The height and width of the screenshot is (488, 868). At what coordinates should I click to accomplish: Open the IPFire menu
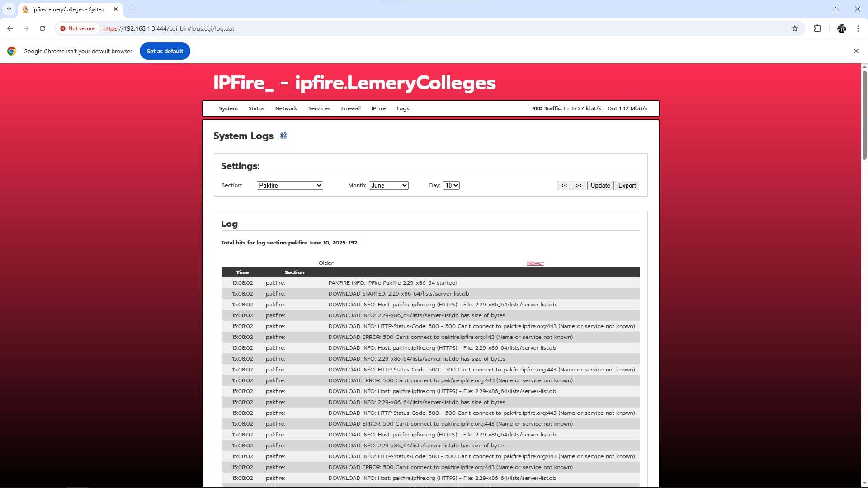click(x=378, y=108)
